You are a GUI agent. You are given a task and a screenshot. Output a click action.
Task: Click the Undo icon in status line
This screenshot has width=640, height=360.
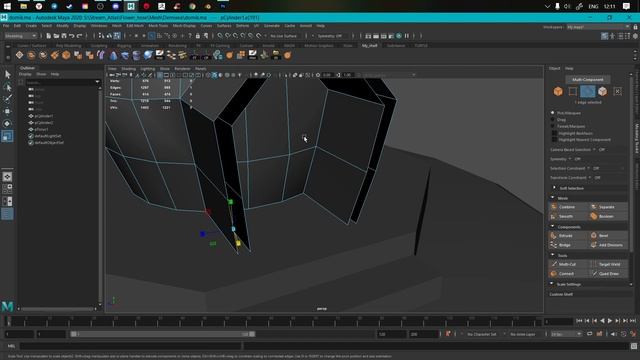coord(72,36)
